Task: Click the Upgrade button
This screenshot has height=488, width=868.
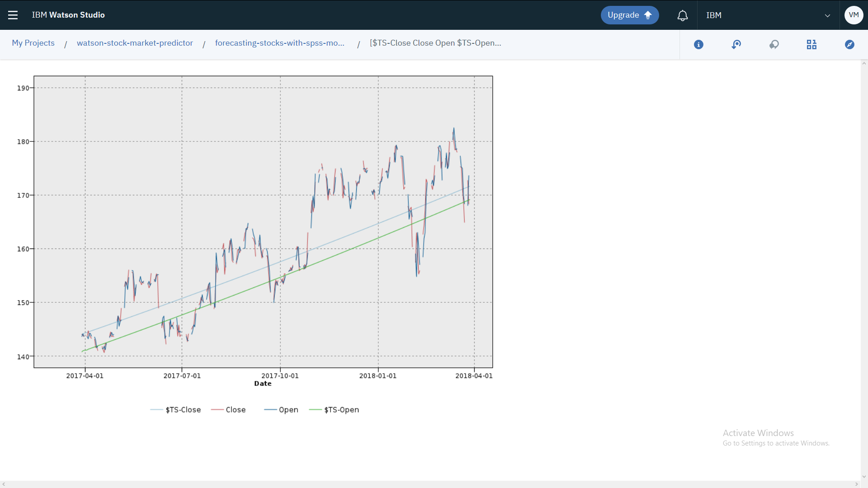Action: (629, 15)
